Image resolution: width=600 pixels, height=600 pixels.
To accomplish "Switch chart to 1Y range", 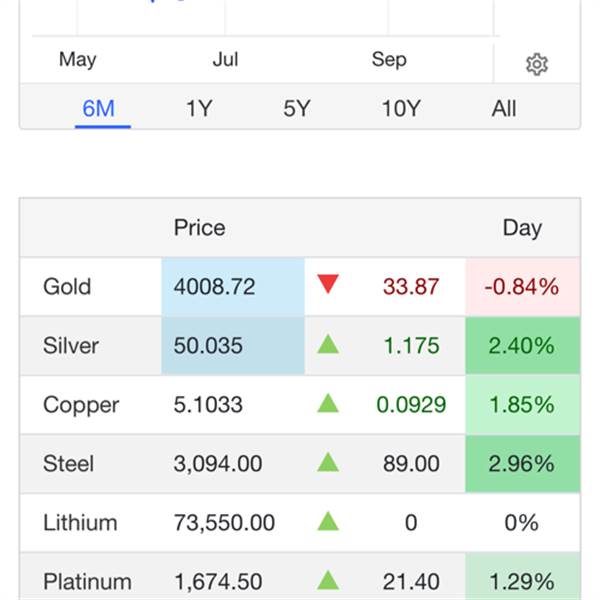I will 199,109.
